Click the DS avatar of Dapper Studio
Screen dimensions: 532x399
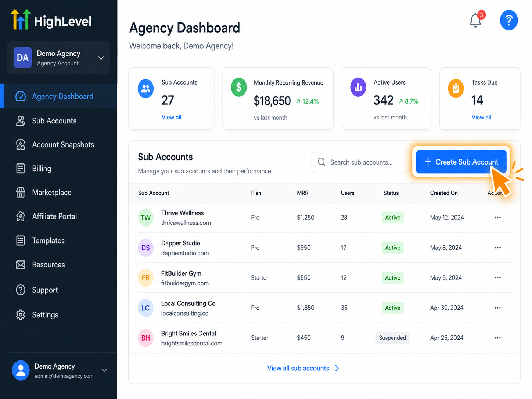coord(145,248)
